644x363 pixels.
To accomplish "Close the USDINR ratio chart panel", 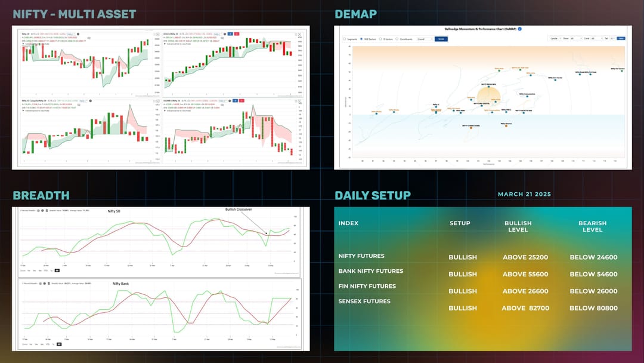I will click(x=299, y=101).
